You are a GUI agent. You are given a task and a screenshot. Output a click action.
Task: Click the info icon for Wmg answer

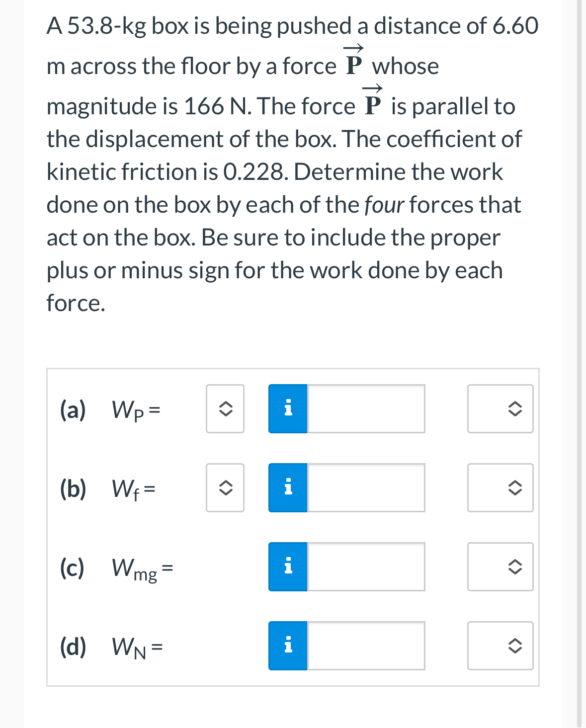click(x=287, y=566)
